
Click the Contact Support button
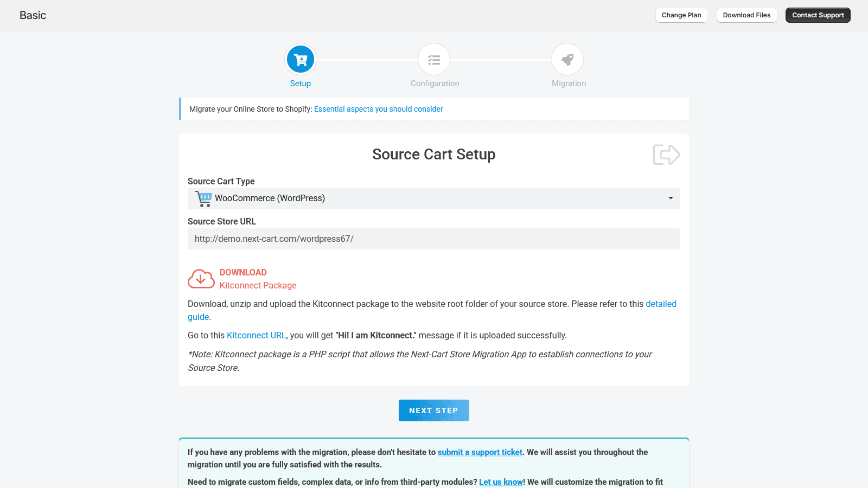pyautogui.click(x=818, y=15)
